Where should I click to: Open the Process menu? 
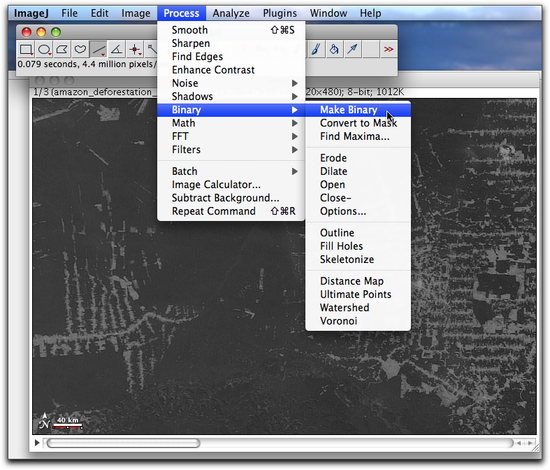(x=181, y=13)
